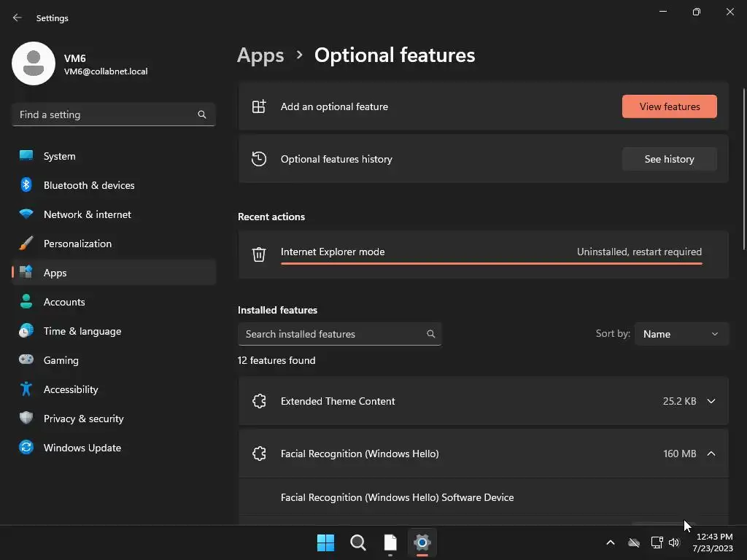
Task: Open the Sort by Name dropdown
Action: (681, 334)
